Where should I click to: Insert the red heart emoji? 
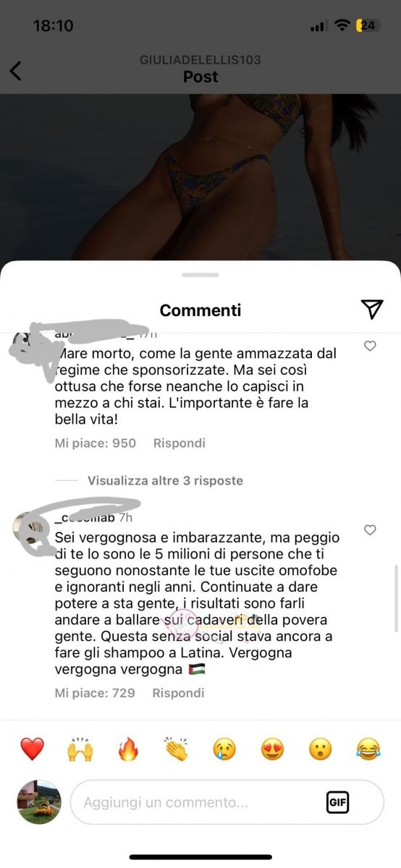[x=32, y=749]
